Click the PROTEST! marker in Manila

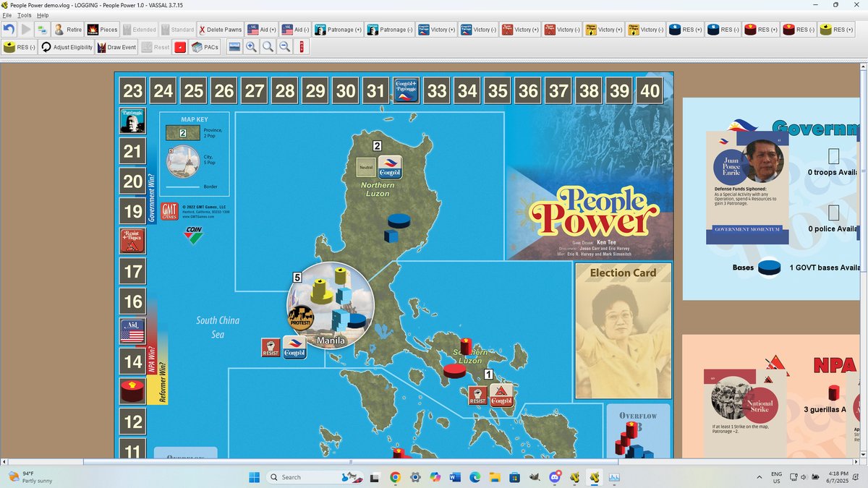point(301,318)
